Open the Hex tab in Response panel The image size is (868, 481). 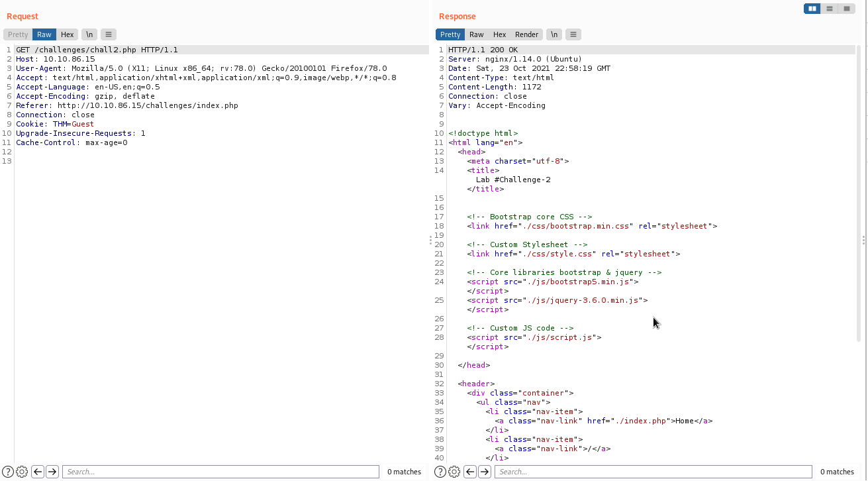pos(500,34)
